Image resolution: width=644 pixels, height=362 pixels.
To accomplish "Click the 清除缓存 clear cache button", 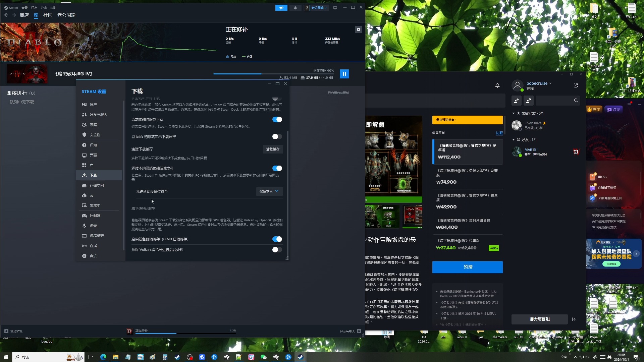I will point(273,149).
